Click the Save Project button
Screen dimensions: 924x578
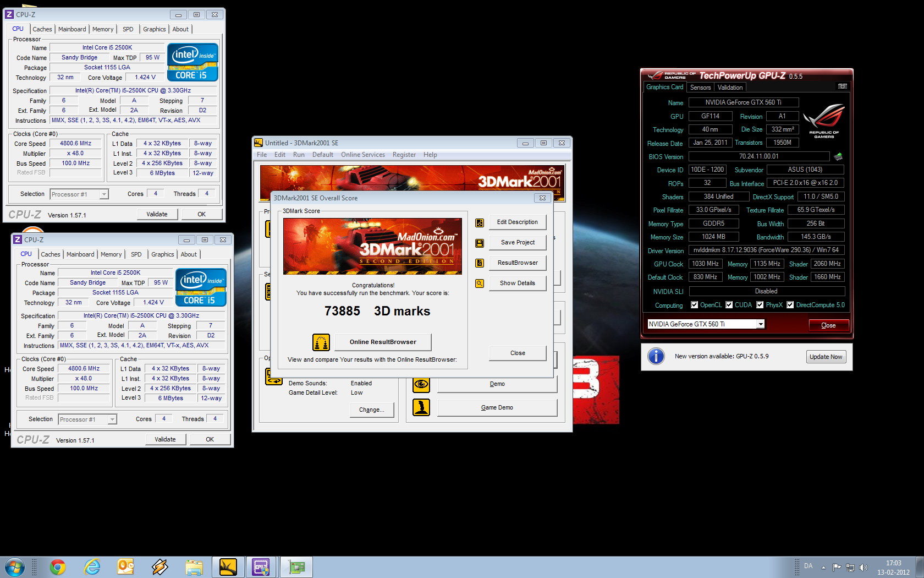pos(518,243)
